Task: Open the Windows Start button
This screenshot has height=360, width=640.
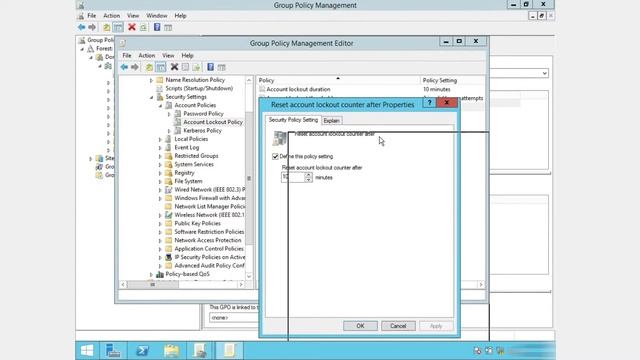Action: click(x=87, y=351)
